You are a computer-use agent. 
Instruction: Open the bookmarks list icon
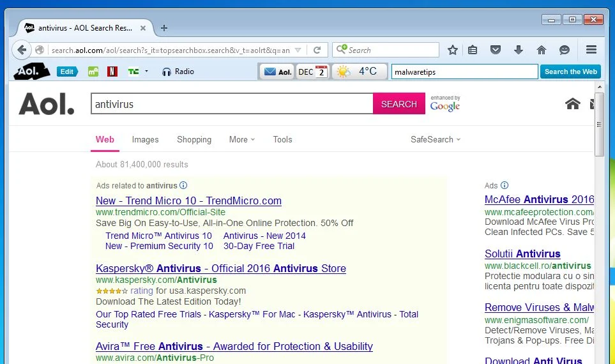(x=473, y=50)
